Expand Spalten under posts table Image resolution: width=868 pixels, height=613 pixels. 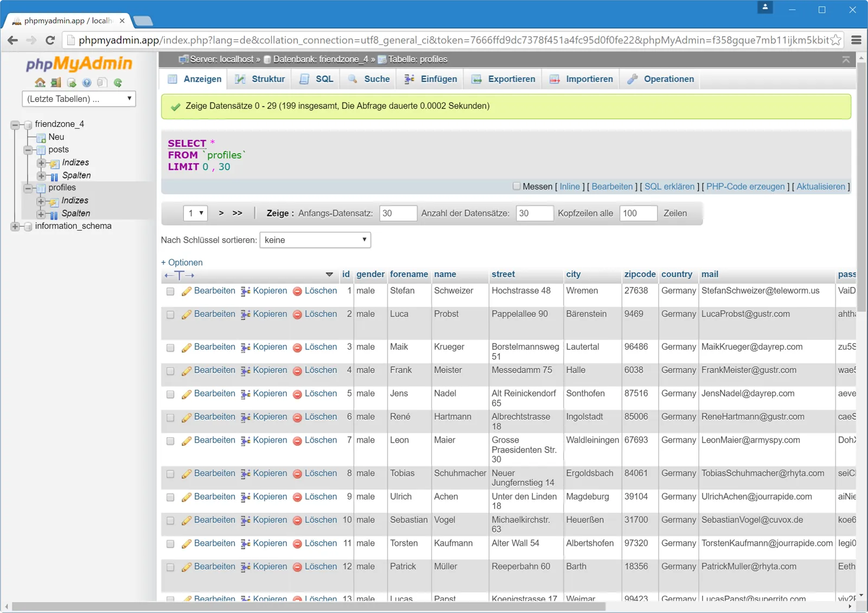point(41,176)
